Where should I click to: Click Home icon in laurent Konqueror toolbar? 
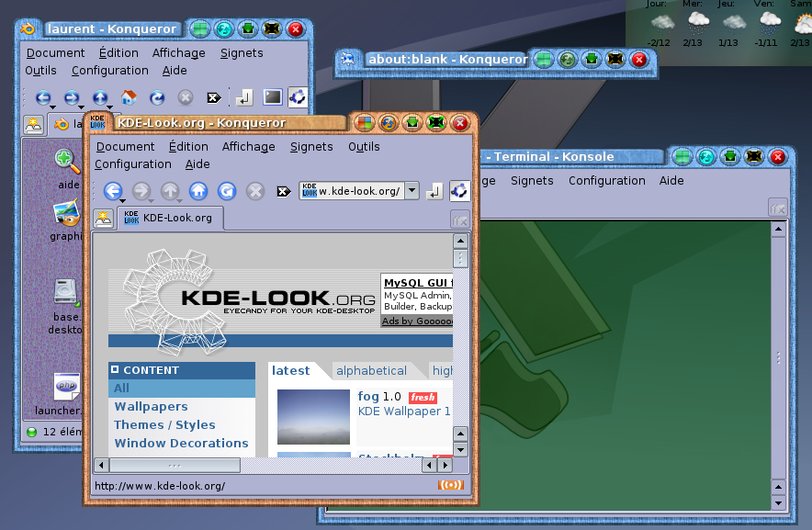pyautogui.click(x=129, y=96)
